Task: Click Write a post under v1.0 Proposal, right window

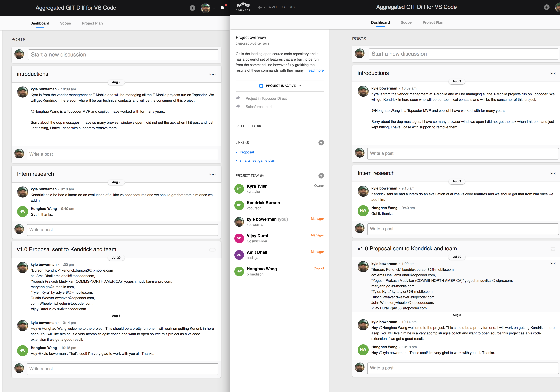Action: point(463,368)
